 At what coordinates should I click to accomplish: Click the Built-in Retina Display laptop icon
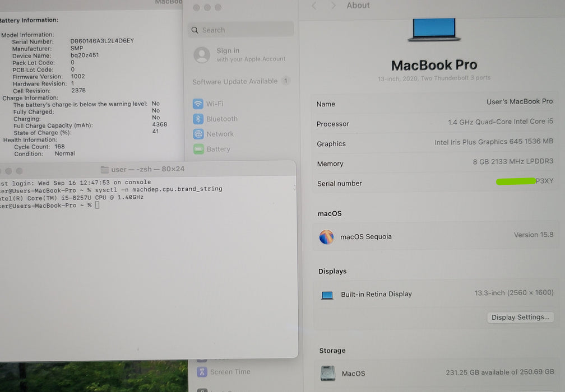pyautogui.click(x=327, y=295)
